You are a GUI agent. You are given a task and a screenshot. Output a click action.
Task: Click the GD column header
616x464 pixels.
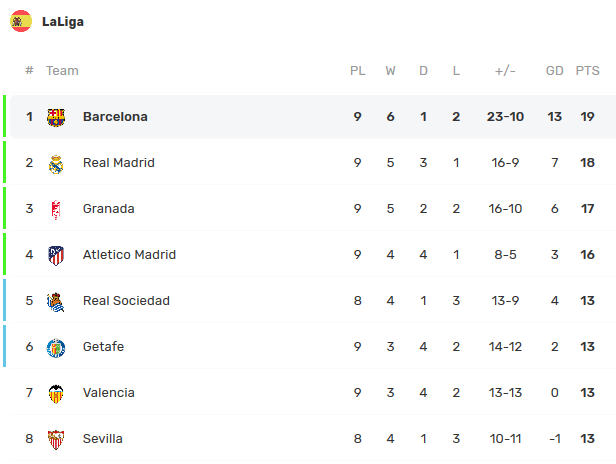pyautogui.click(x=554, y=71)
